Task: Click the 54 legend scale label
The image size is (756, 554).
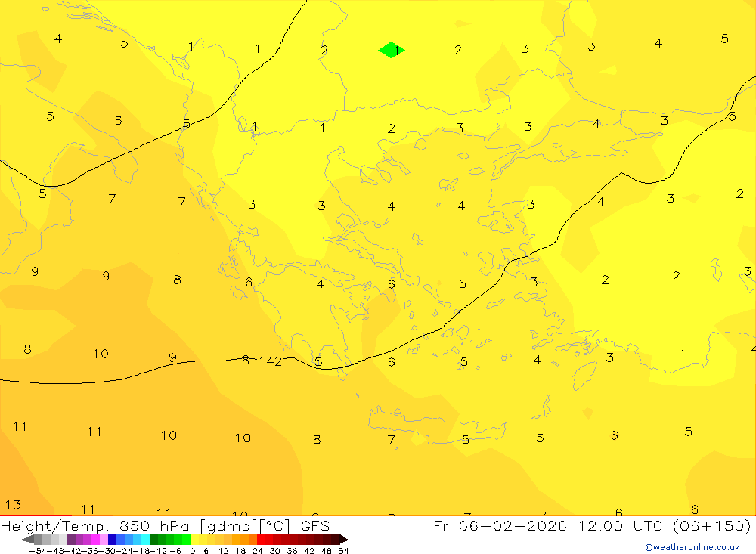Action: 343,551
